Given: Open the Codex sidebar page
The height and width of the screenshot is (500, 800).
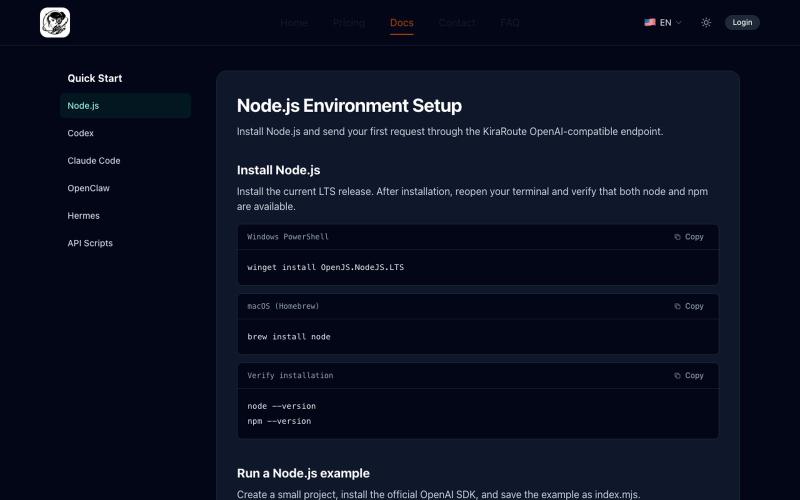Looking at the screenshot, I should pos(126,133).
